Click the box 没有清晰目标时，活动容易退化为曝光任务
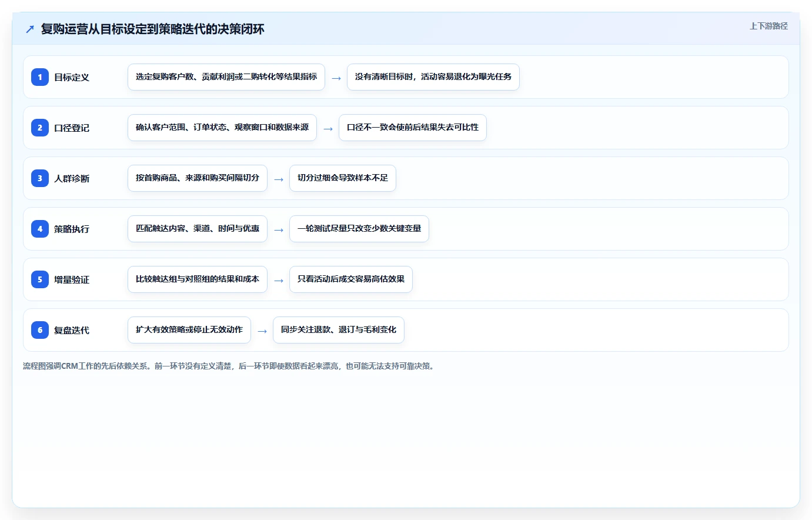Image resolution: width=812 pixels, height=520 pixels. click(433, 77)
